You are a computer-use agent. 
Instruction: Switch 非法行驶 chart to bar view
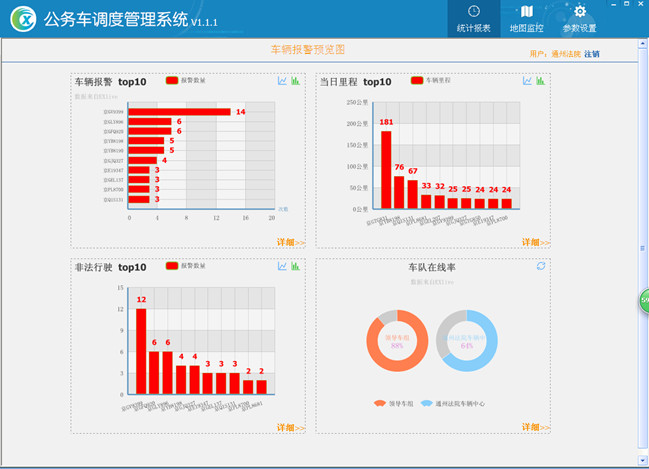pos(296,266)
